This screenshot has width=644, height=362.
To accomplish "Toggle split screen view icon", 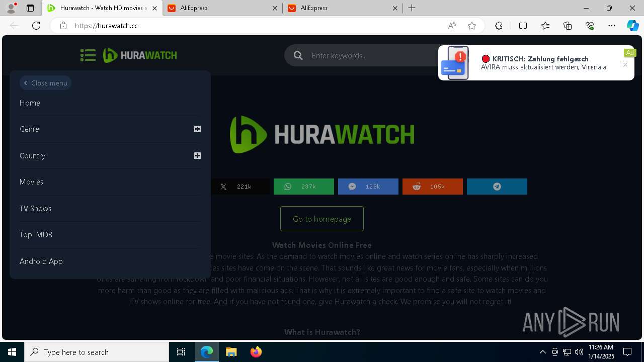I will coord(523,26).
